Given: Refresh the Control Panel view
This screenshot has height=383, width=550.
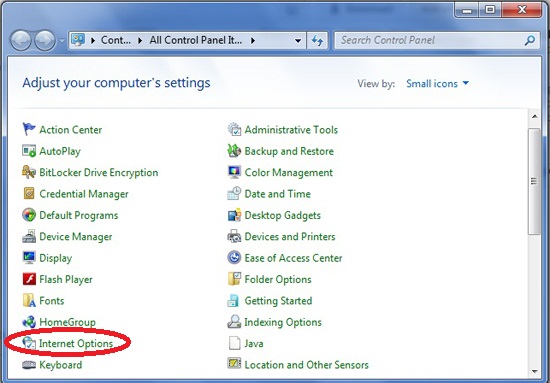Looking at the screenshot, I should point(317,41).
